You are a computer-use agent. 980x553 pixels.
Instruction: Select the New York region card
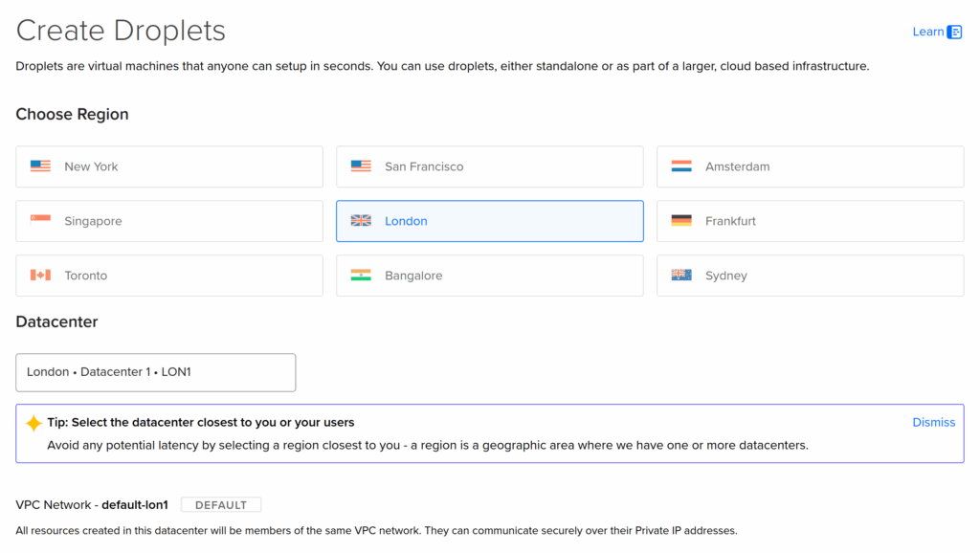click(x=169, y=166)
